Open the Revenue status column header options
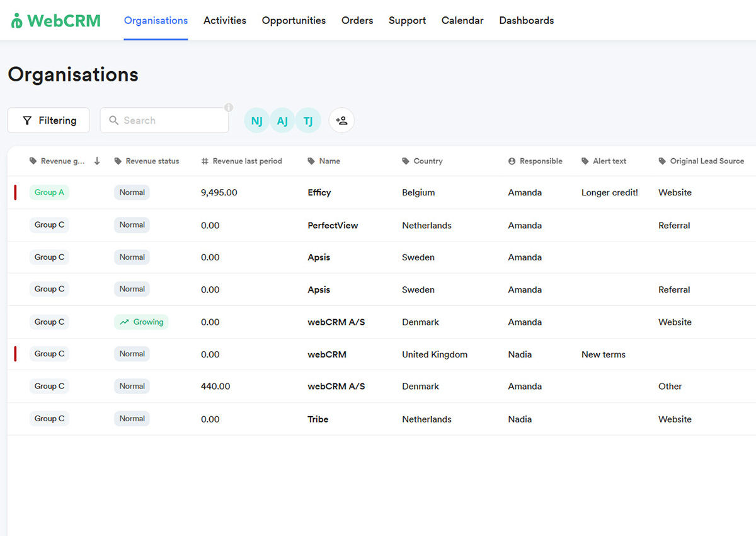 [147, 161]
